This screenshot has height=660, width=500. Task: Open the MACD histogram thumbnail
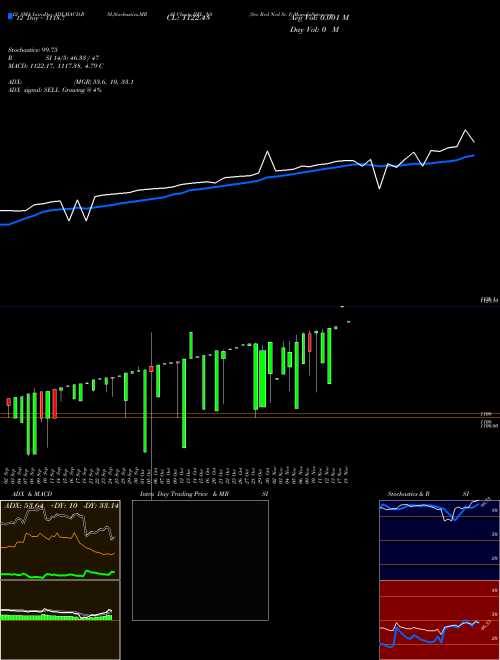coord(60,620)
